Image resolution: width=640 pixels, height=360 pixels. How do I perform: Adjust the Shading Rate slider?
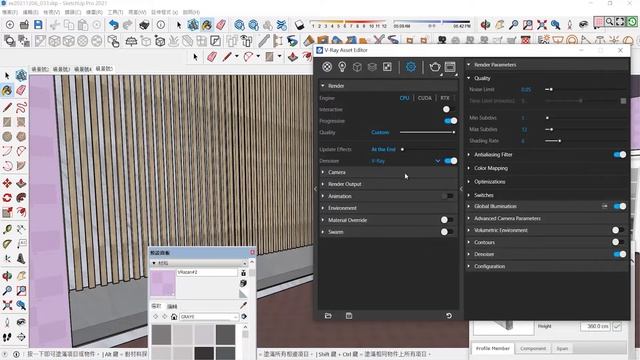[x=585, y=141]
